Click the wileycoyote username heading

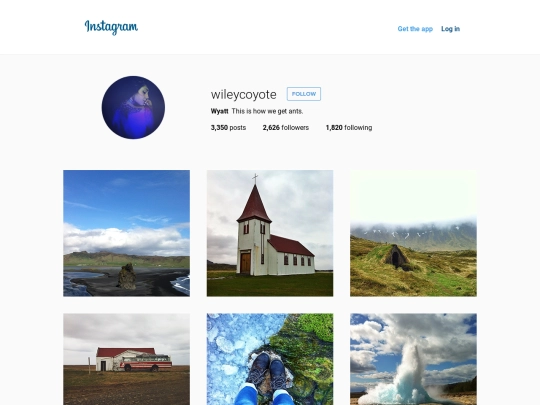pyautogui.click(x=243, y=94)
